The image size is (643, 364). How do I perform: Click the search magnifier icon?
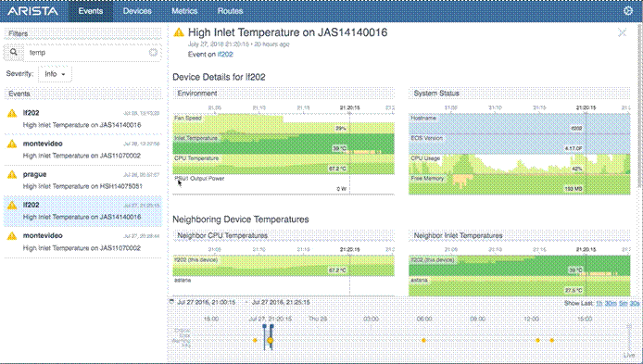point(14,52)
